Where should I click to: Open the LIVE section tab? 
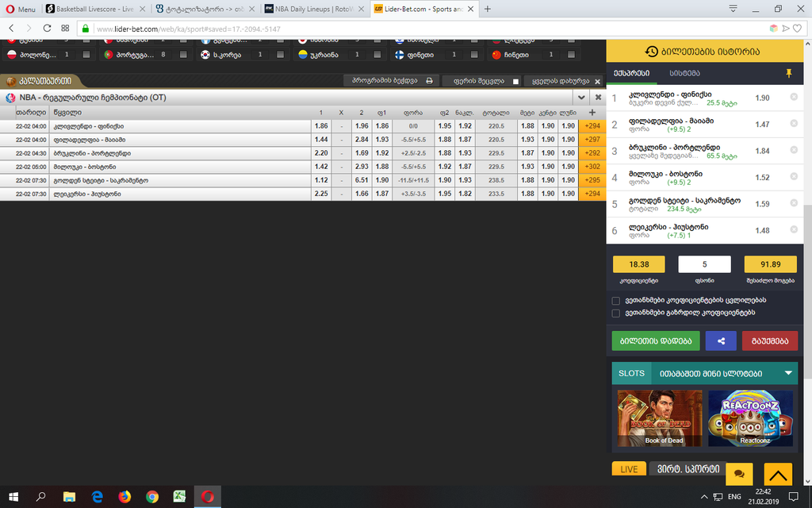629,469
